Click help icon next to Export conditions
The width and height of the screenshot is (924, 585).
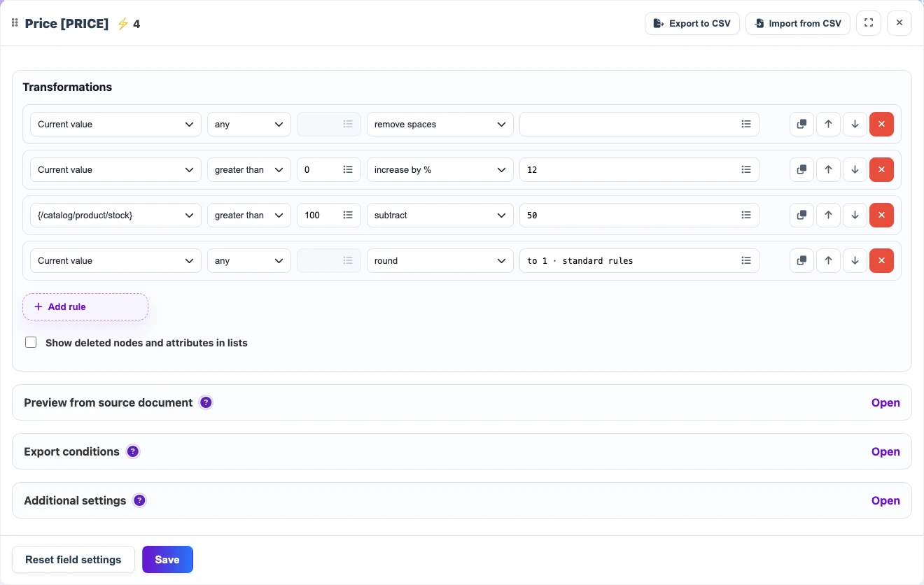(133, 451)
